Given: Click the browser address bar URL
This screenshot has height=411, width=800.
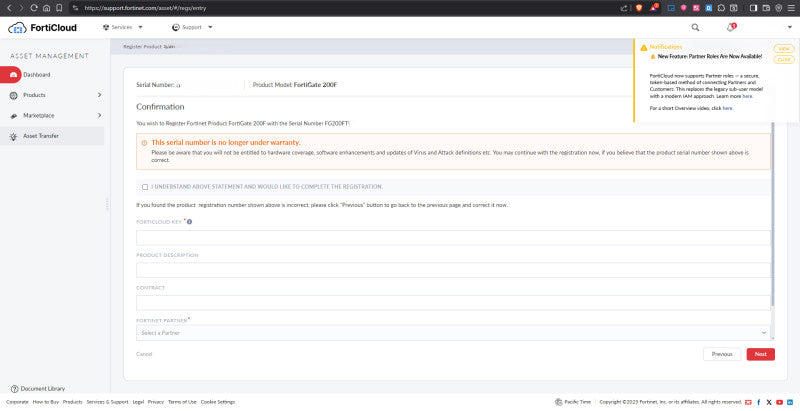Looking at the screenshot, I should tap(145, 8).
